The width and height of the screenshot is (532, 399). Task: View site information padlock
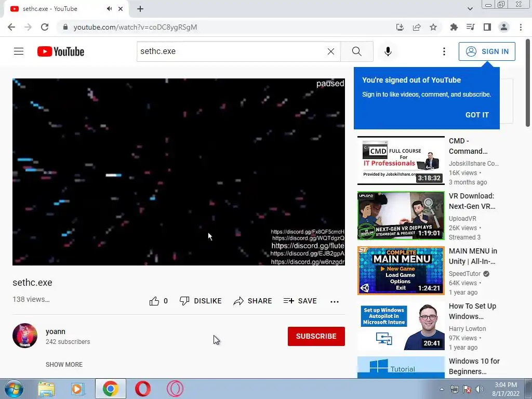coord(65,27)
